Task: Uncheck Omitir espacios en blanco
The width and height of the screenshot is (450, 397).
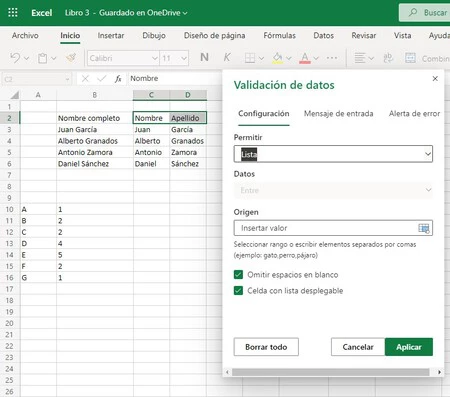Action: click(x=238, y=275)
